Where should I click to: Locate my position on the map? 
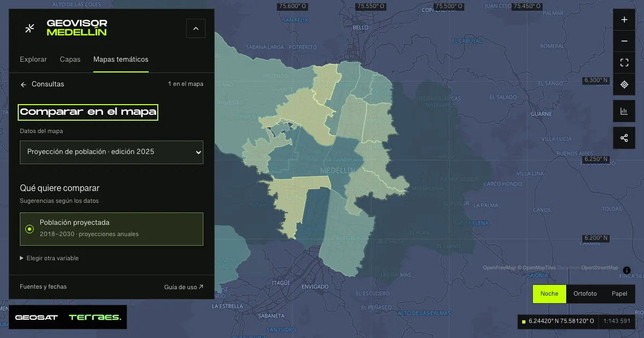coord(624,84)
